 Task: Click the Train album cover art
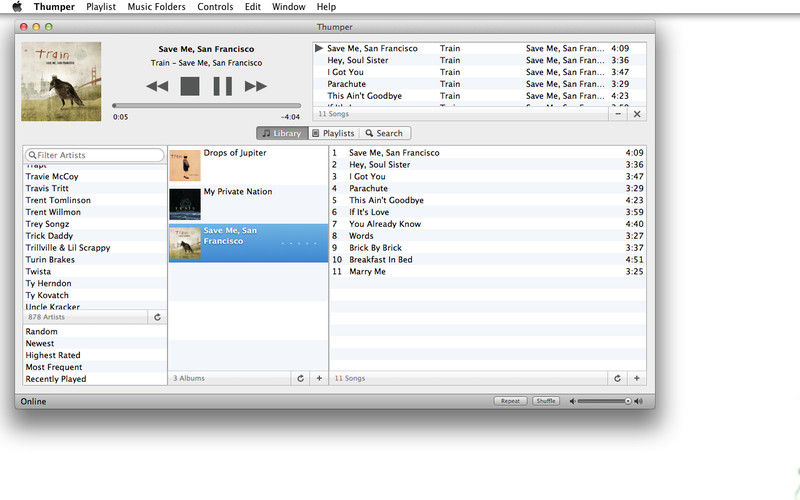pyautogui.click(x=61, y=82)
